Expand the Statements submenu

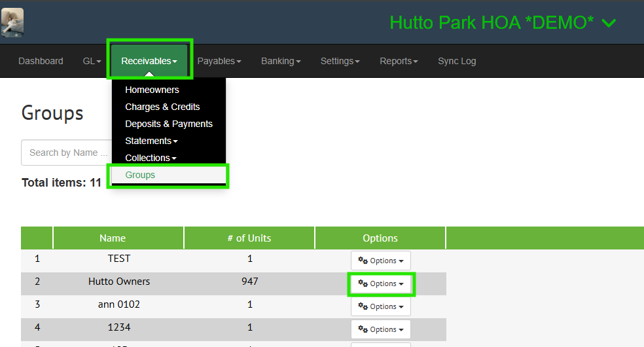(x=151, y=141)
